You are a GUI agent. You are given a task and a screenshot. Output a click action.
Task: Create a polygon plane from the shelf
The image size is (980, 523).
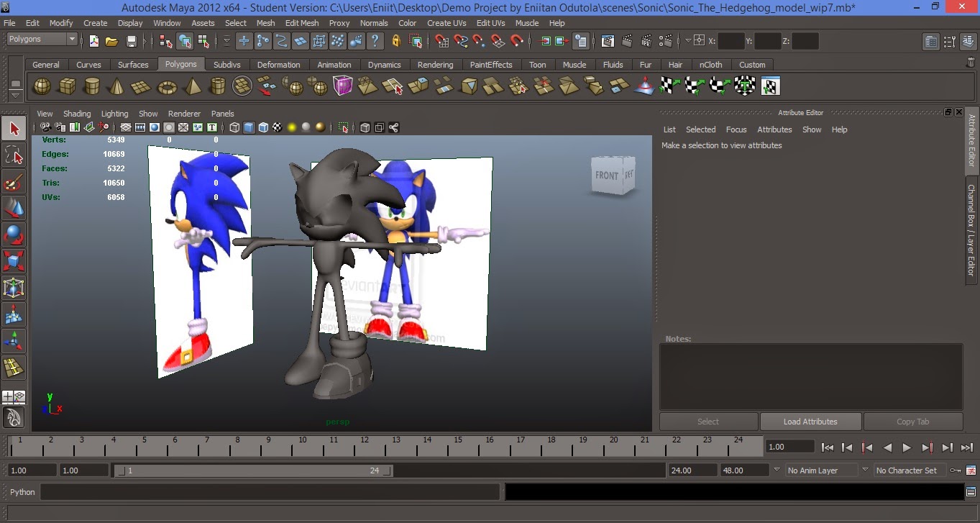point(142,87)
